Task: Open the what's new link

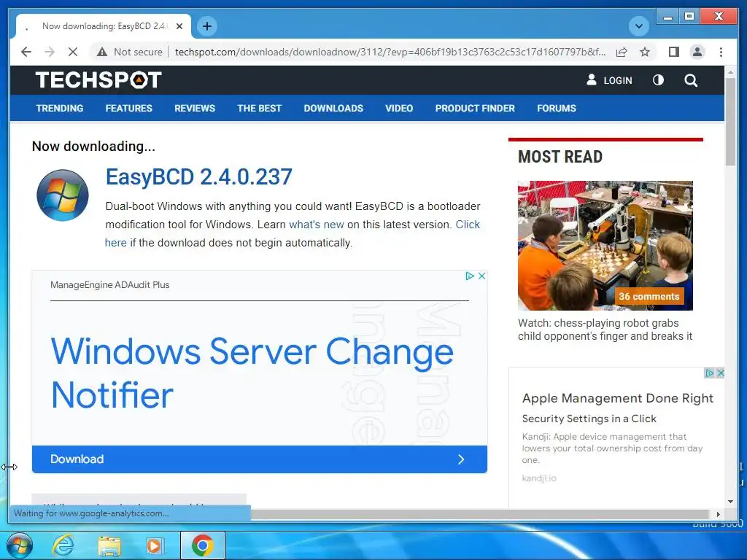Action: (317, 225)
